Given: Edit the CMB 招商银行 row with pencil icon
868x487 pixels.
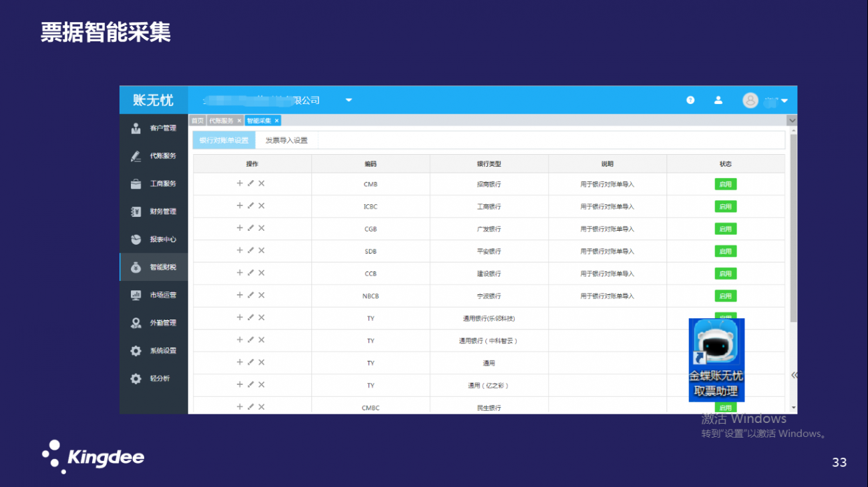Looking at the screenshot, I should [x=251, y=183].
